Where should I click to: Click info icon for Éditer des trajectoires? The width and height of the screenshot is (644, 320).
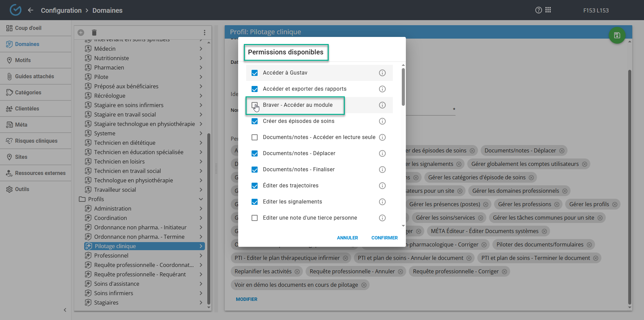(382, 186)
